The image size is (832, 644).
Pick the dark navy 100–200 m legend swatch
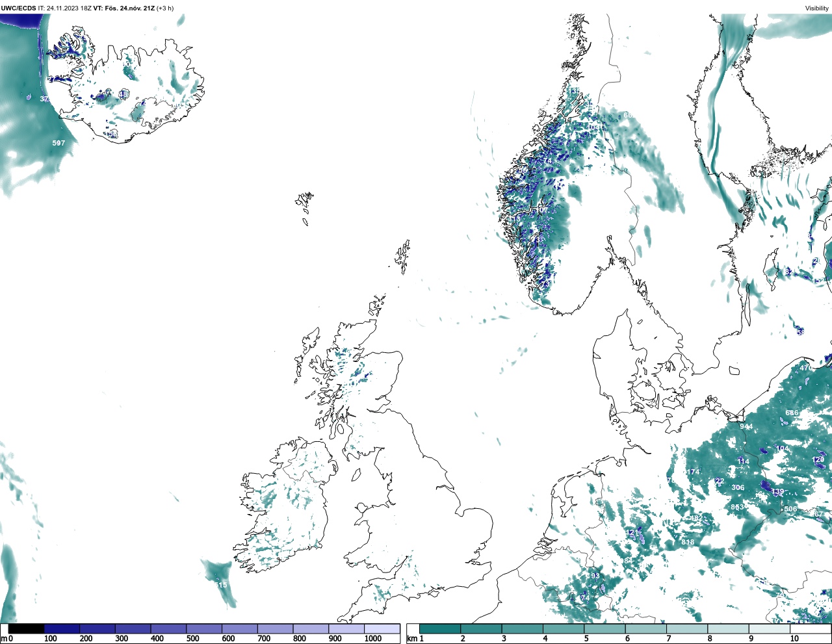tap(62, 629)
